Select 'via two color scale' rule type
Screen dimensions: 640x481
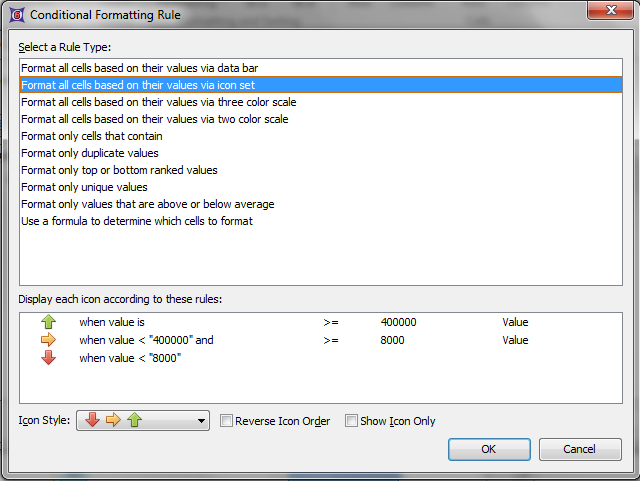(154, 119)
